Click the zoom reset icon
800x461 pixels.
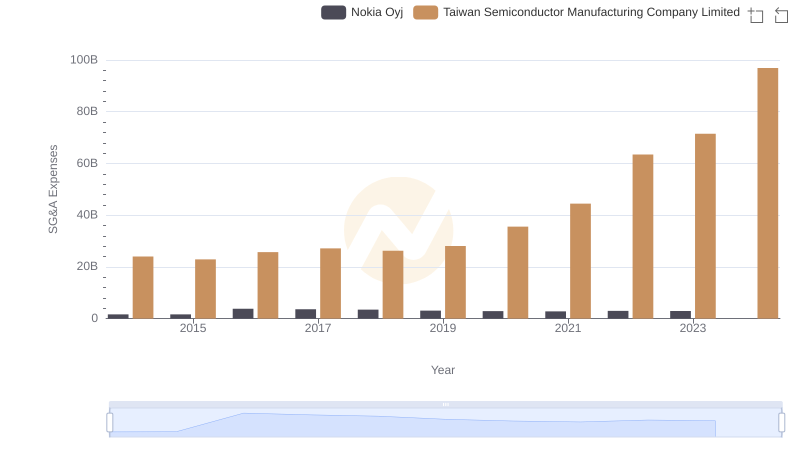(x=781, y=15)
